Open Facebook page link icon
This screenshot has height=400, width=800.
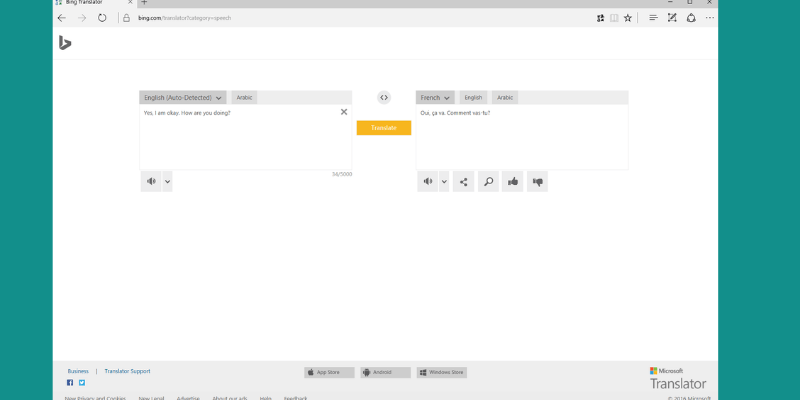point(70,383)
